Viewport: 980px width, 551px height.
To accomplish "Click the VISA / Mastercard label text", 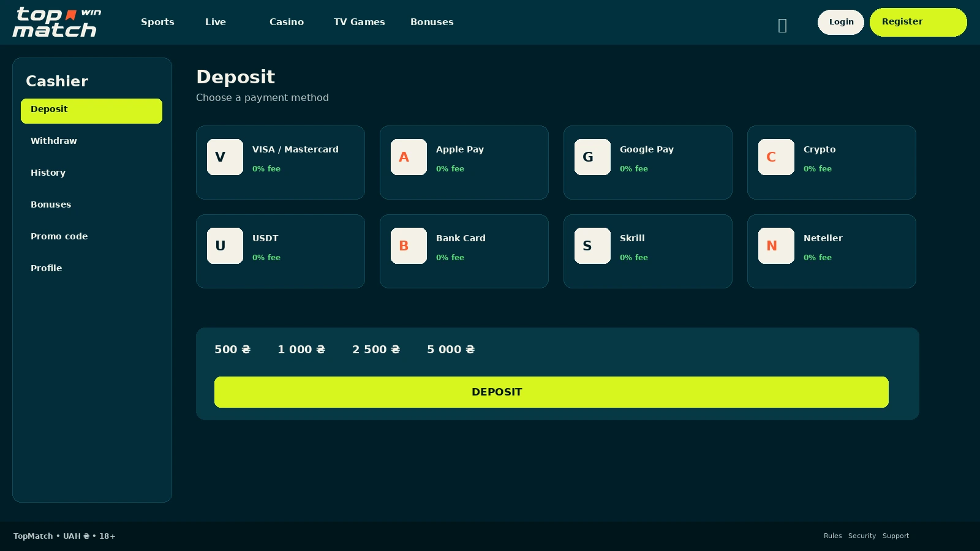I will pos(295,149).
